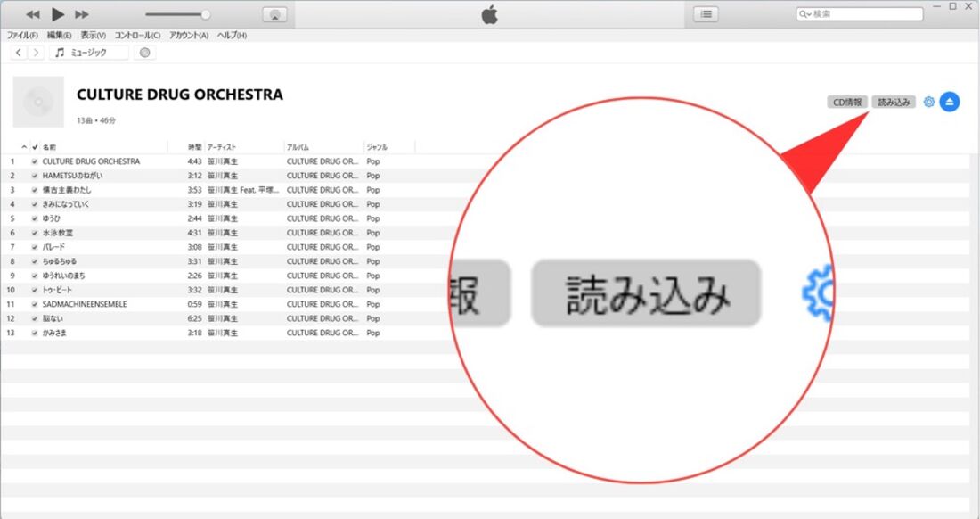Open the ミュージック media picker dropdown
Viewport: 980px width, 519px height.
coord(89,53)
